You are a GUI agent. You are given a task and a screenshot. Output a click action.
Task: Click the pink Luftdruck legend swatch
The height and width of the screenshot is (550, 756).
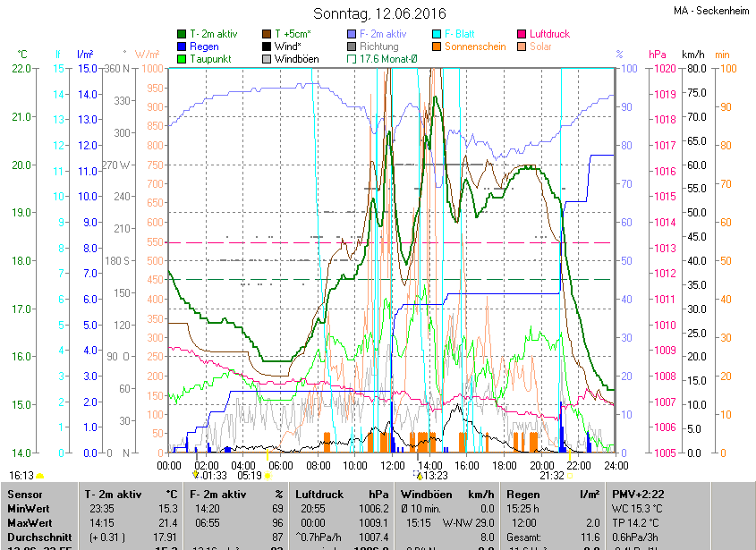click(522, 34)
